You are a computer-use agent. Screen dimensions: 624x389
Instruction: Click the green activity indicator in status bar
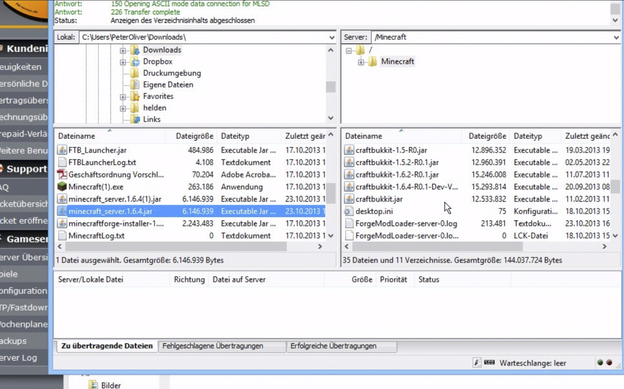(600, 363)
